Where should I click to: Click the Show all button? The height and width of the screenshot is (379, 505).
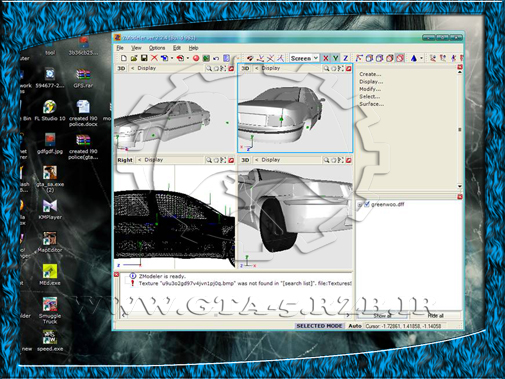(382, 315)
